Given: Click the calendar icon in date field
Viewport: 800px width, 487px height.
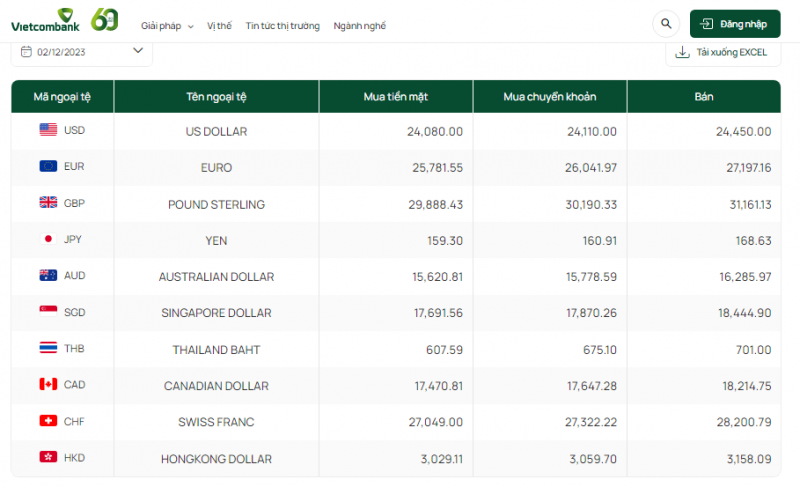Looking at the screenshot, I should click(26, 51).
